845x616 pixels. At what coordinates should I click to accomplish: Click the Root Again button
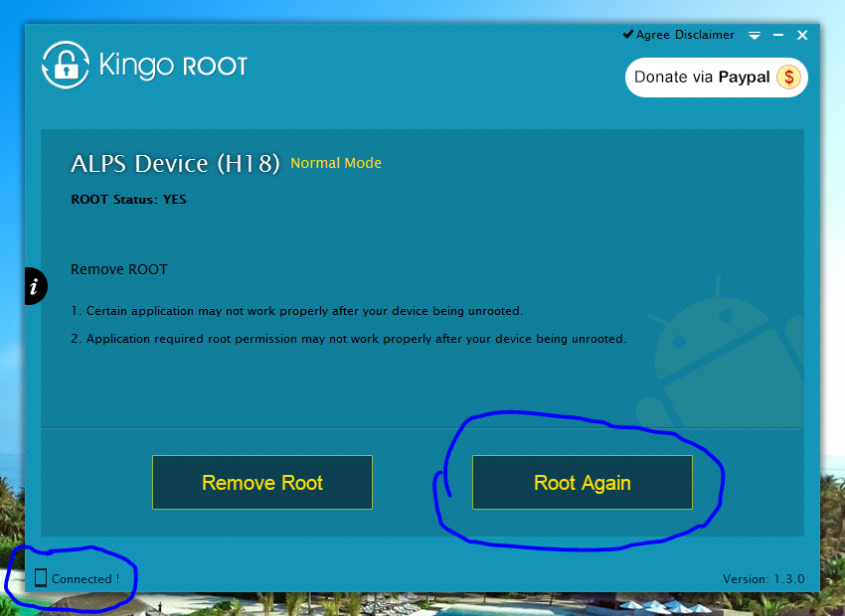click(x=583, y=483)
